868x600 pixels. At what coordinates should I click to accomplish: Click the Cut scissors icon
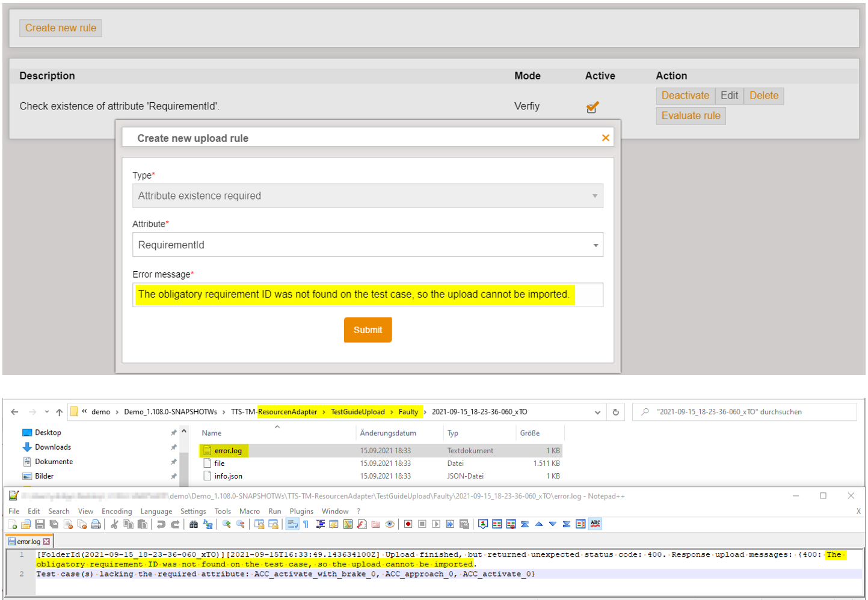(x=114, y=524)
